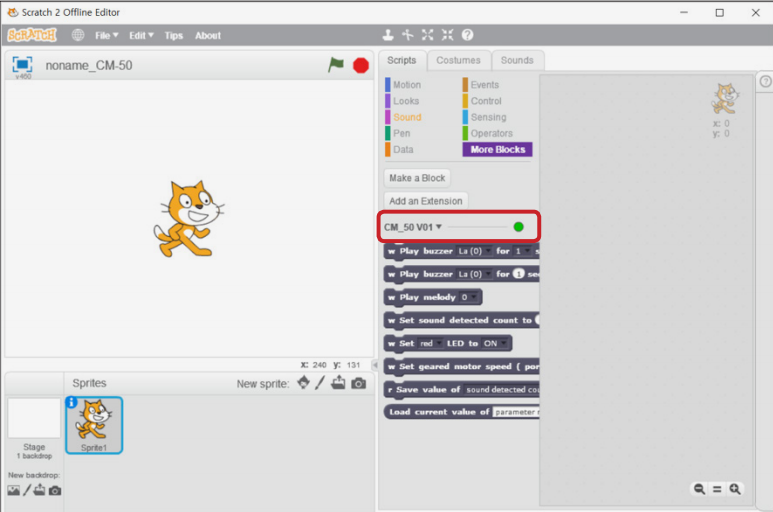Switch to the Costumes tab
This screenshot has height=512, width=773.
tap(458, 61)
